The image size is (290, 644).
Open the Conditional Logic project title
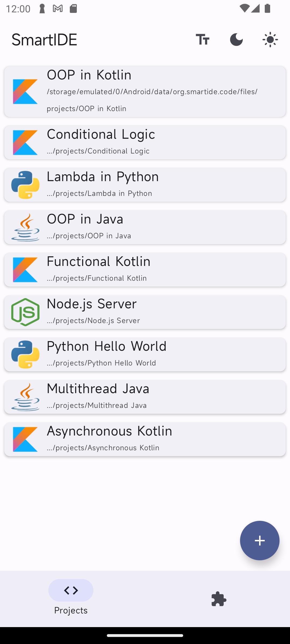point(101,134)
